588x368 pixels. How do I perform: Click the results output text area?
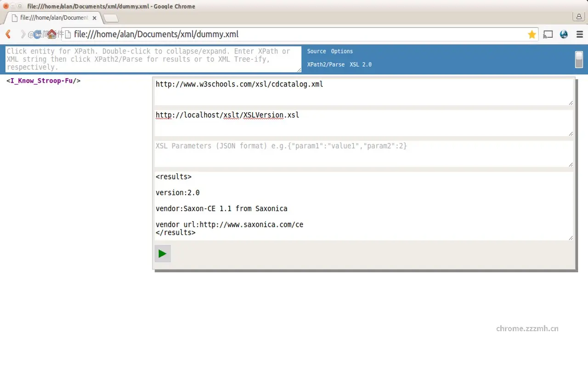(364, 206)
